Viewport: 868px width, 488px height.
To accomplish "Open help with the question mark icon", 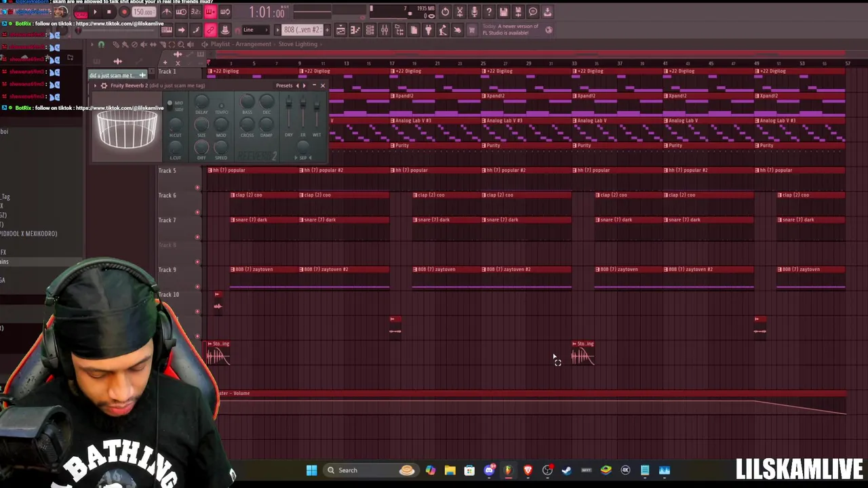I will (489, 12).
